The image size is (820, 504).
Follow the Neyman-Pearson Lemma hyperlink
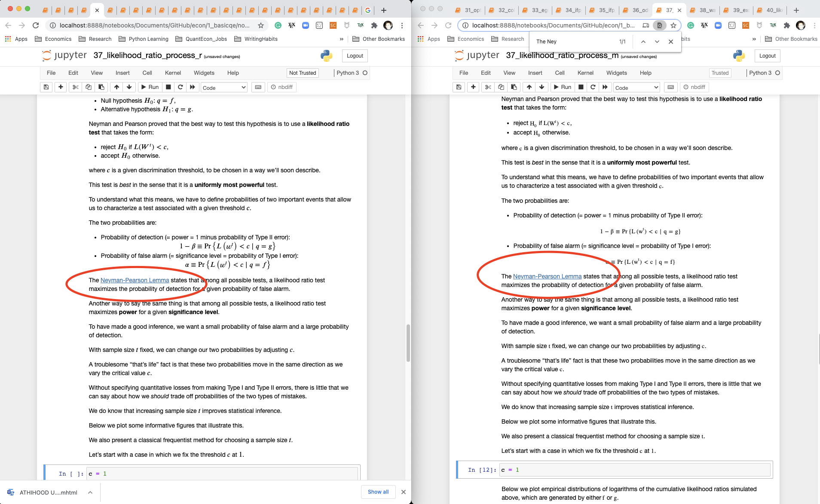click(135, 280)
